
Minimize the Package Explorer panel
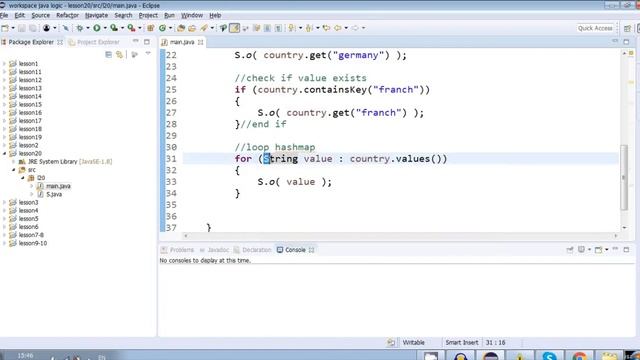[136, 41]
